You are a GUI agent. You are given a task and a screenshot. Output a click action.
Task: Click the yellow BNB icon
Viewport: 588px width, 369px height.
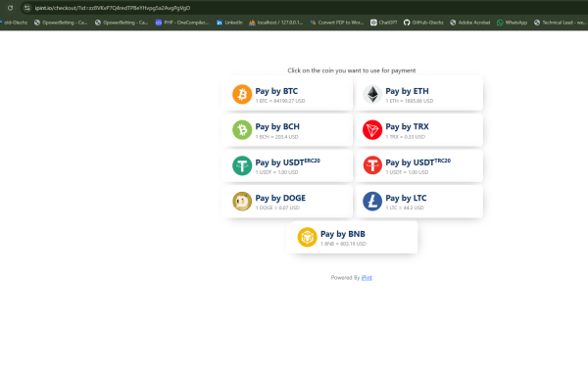(x=307, y=237)
